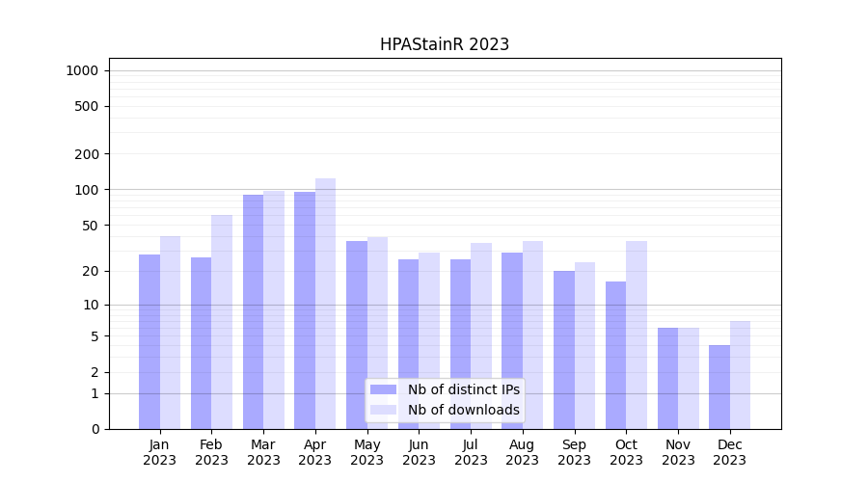868x482 pixels.
Task: Select the May 2023 distinct IPs bar
Action: [357, 335]
